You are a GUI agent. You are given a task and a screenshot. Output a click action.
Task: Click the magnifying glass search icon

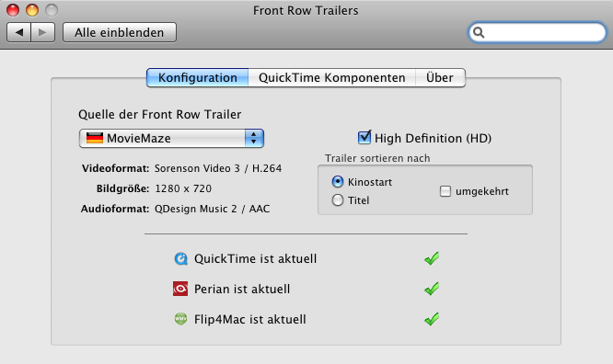(479, 32)
